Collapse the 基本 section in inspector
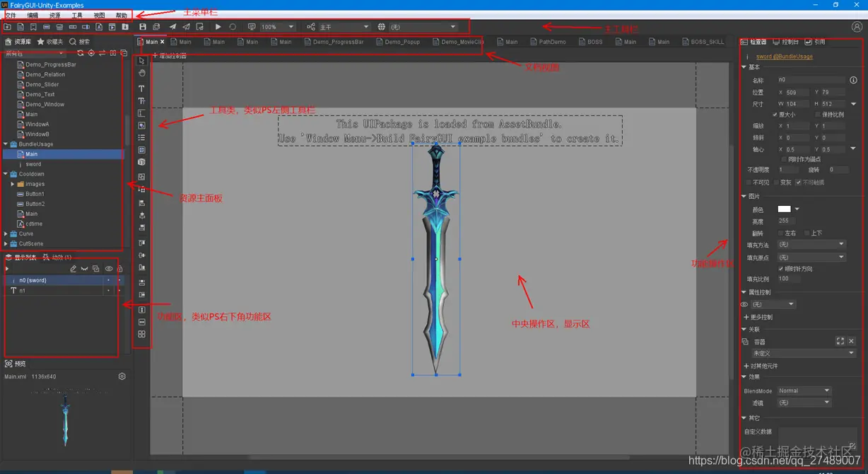Screen dimensions: 868x474 744,67
